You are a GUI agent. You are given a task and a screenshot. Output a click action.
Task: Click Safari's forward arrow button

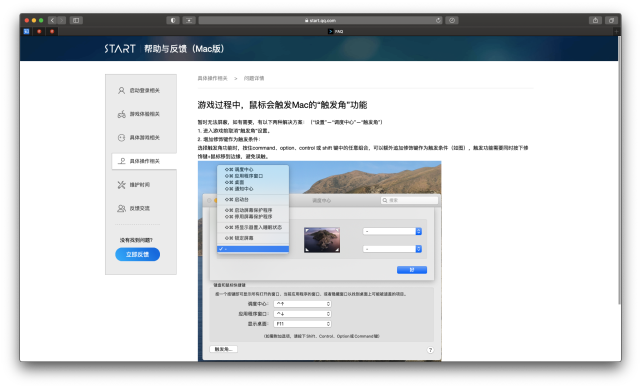coord(62,20)
